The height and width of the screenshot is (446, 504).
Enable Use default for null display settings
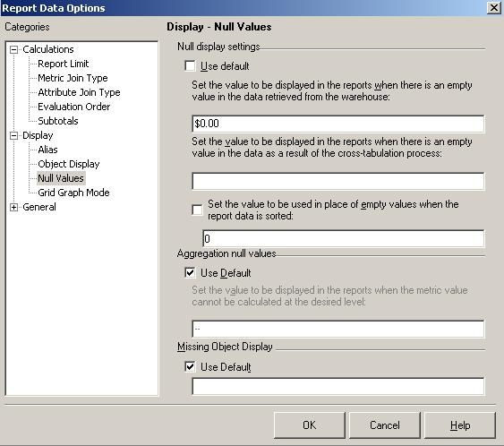(x=190, y=66)
